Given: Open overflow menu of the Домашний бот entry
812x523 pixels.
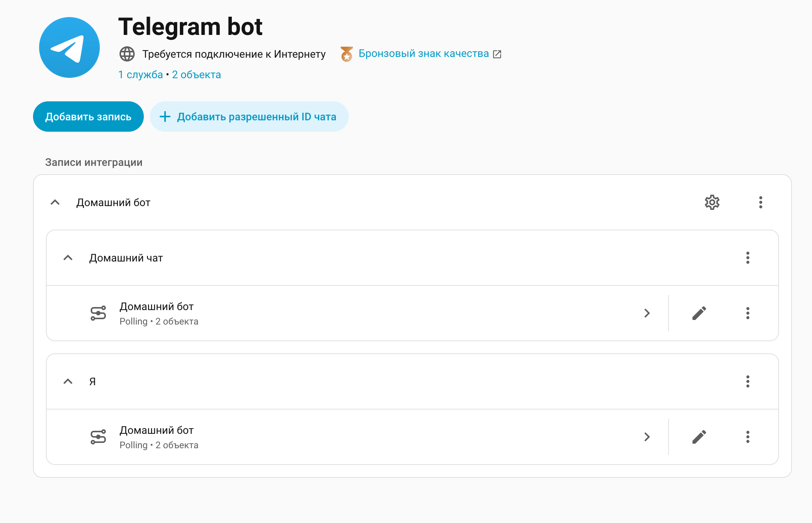Looking at the screenshot, I should [x=760, y=202].
